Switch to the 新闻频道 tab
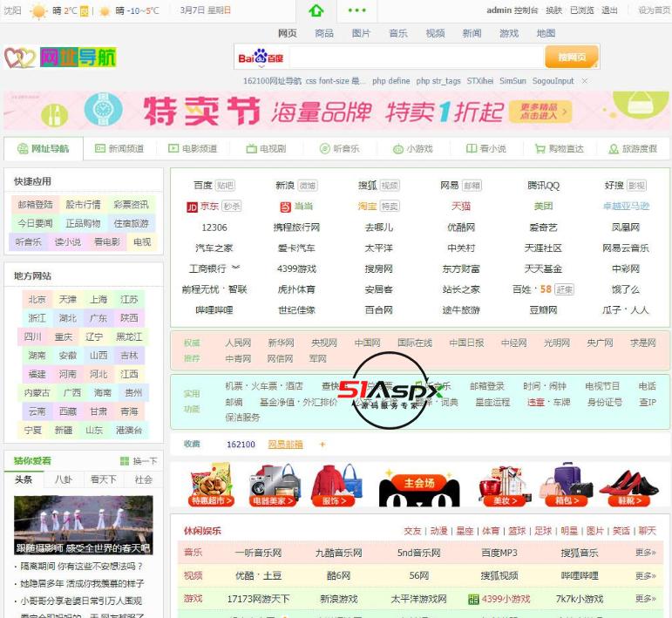The width and height of the screenshot is (672, 618). pos(119,149)
